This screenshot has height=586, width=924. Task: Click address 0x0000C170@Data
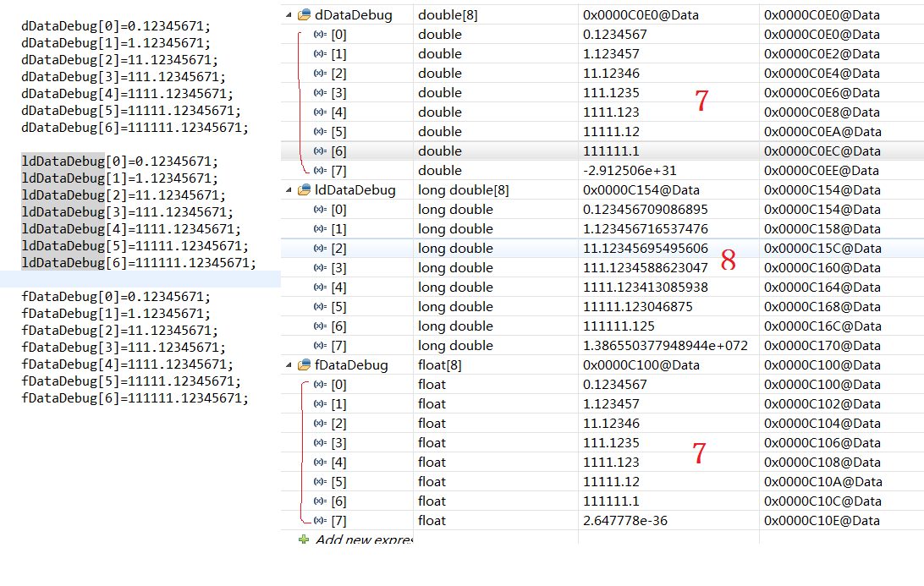(822, 345)
